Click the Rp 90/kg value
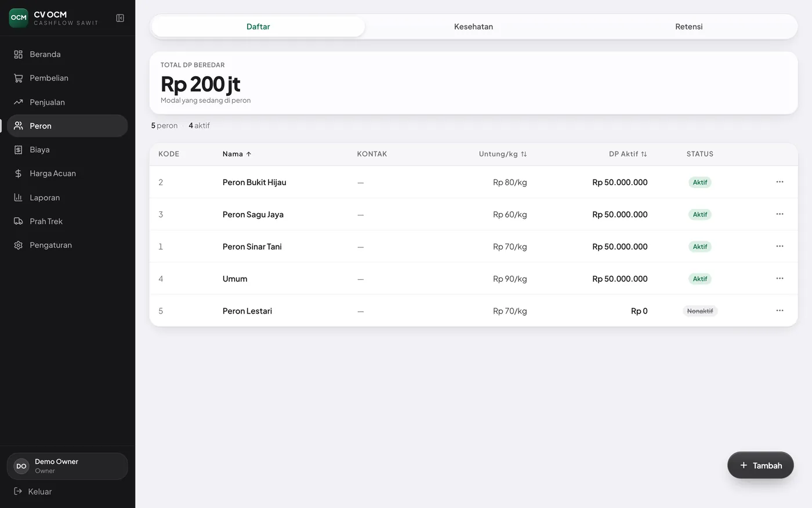Screen dimensions: 812x508 [x=510, y=279]
